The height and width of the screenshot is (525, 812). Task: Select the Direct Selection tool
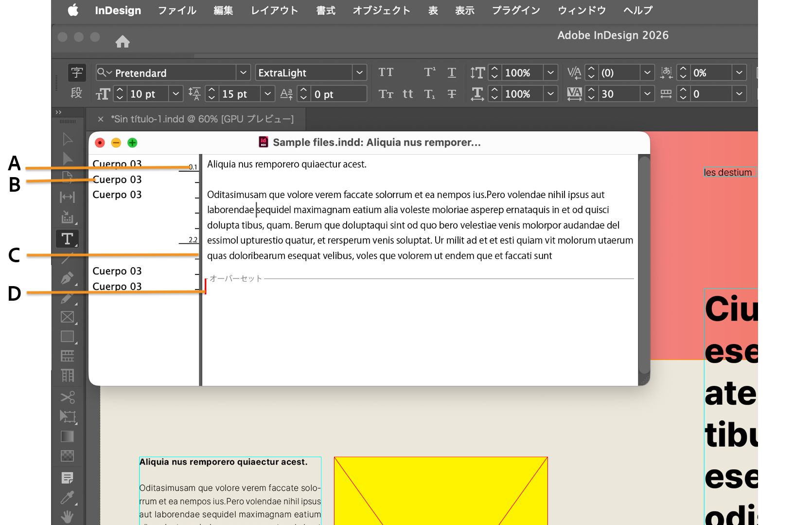point(68,158)
